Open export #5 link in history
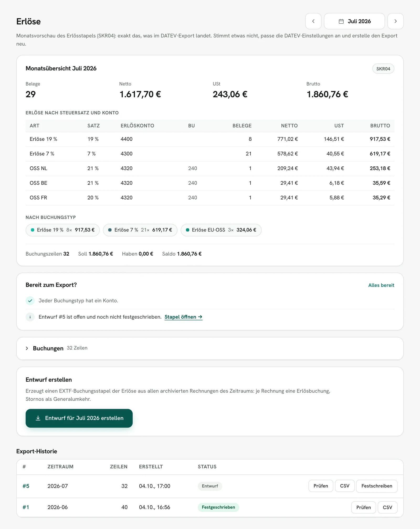Viewport: 420px width, 529px height. click(26, 486)
